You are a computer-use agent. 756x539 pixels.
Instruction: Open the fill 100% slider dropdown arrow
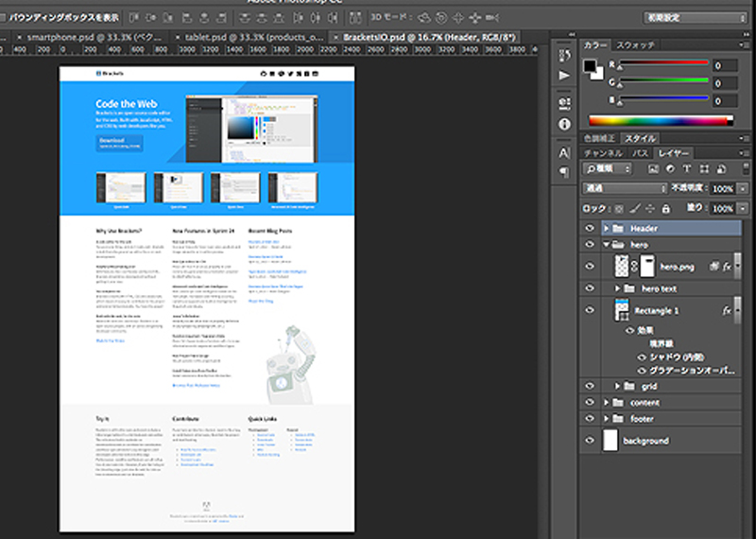pos(743,209)
